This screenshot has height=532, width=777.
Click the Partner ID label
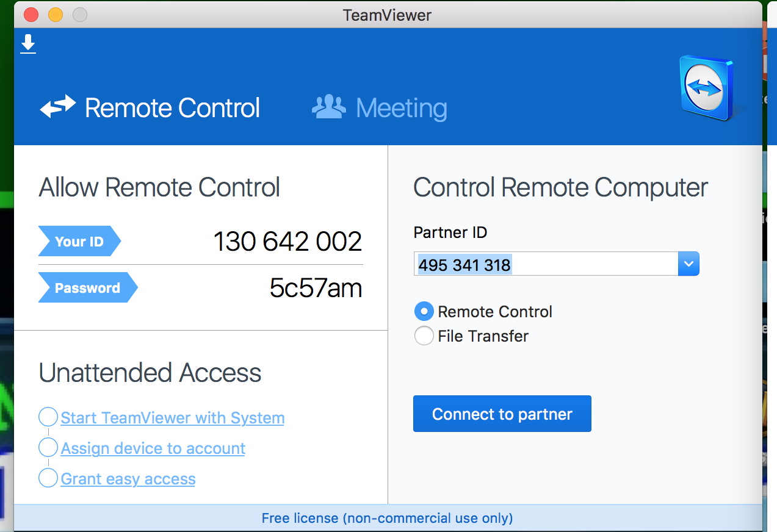450,232
